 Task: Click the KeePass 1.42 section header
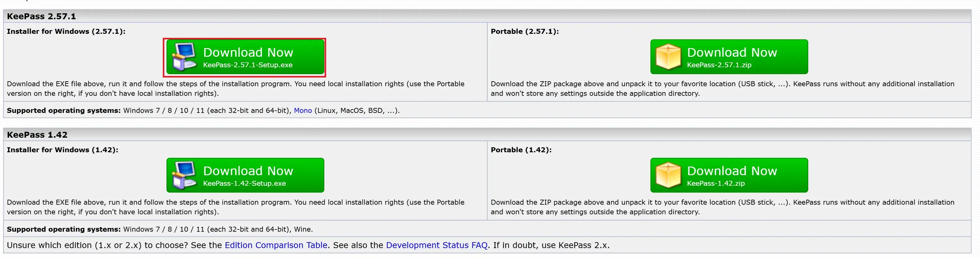37,135
